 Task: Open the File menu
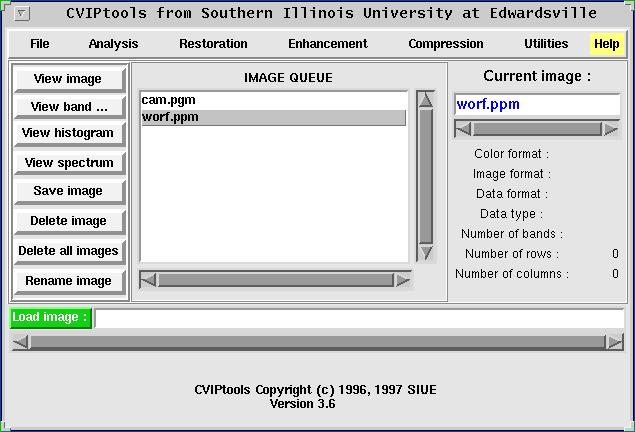click(x=40, y=44)
